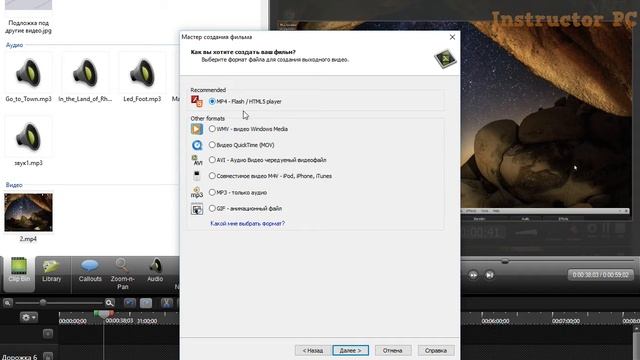Click the redo button on timeline toolbar
Screen dimensions: 640x360
tap(146, 303)
